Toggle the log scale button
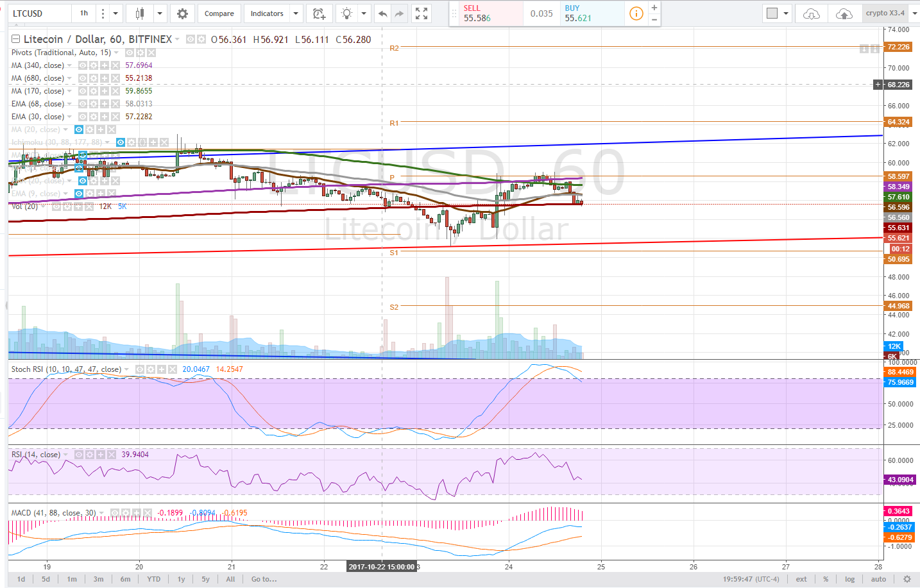This screenshot has width=920, height=588. [x=850, y=579]
